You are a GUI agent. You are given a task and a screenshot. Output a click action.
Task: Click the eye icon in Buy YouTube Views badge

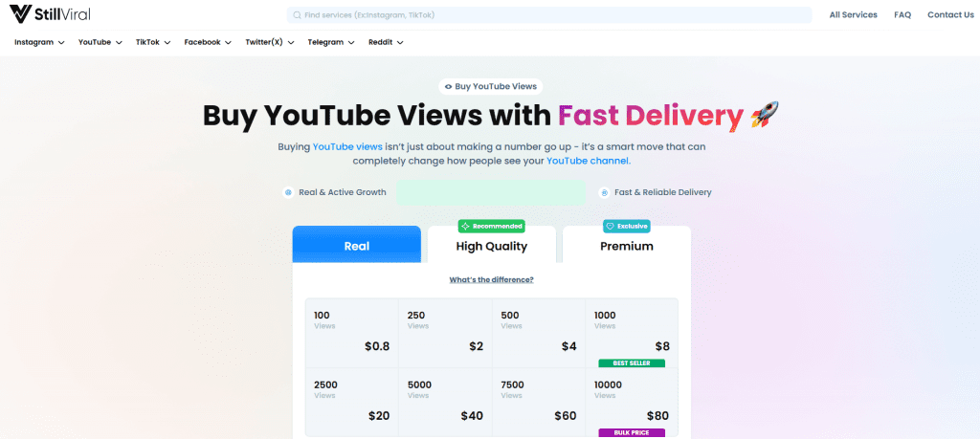(x=448, y=87)
